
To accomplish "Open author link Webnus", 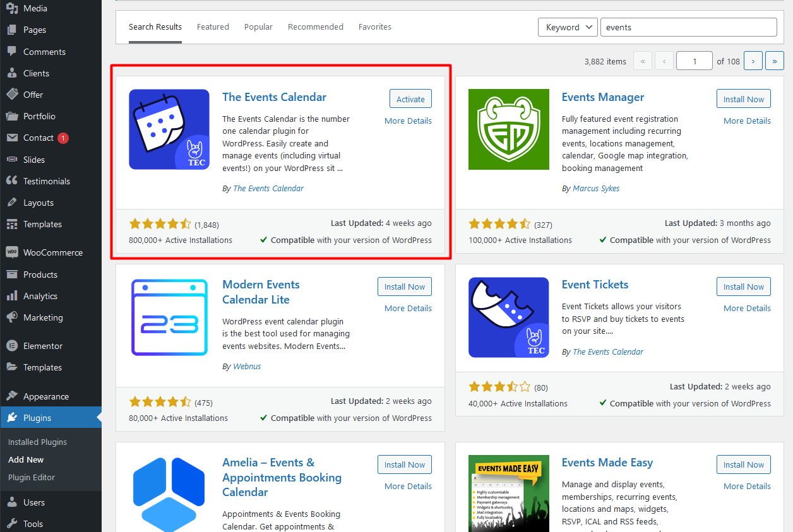I will click(247, 366).
